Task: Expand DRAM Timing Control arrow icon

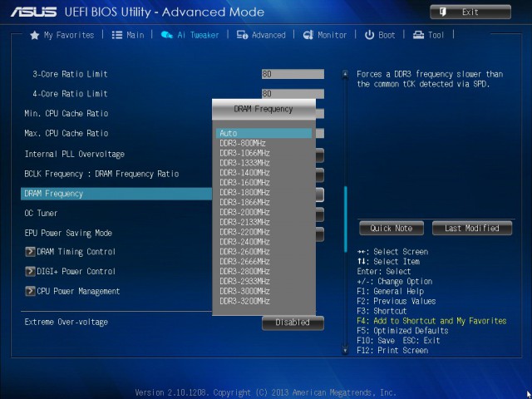Action: tap(30, 252)
